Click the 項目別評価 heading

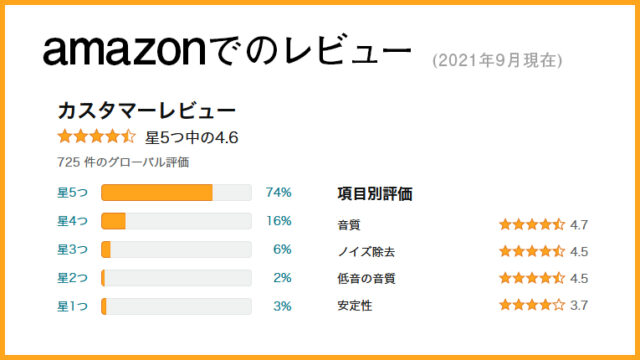375,194
